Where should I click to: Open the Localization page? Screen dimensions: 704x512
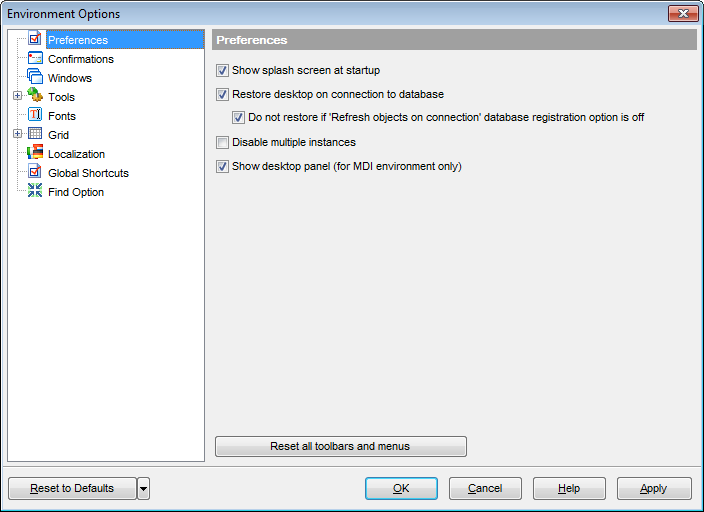76,154
